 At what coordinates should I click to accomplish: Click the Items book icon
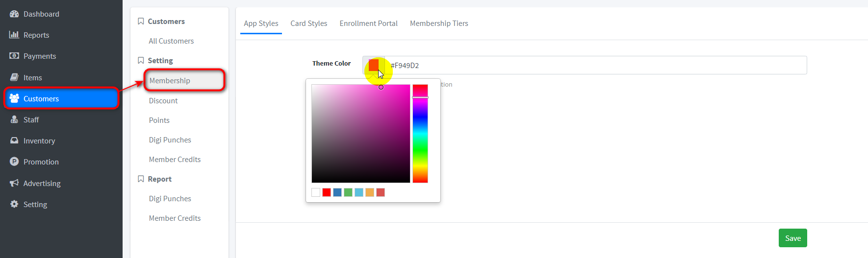tap(14, 77)
